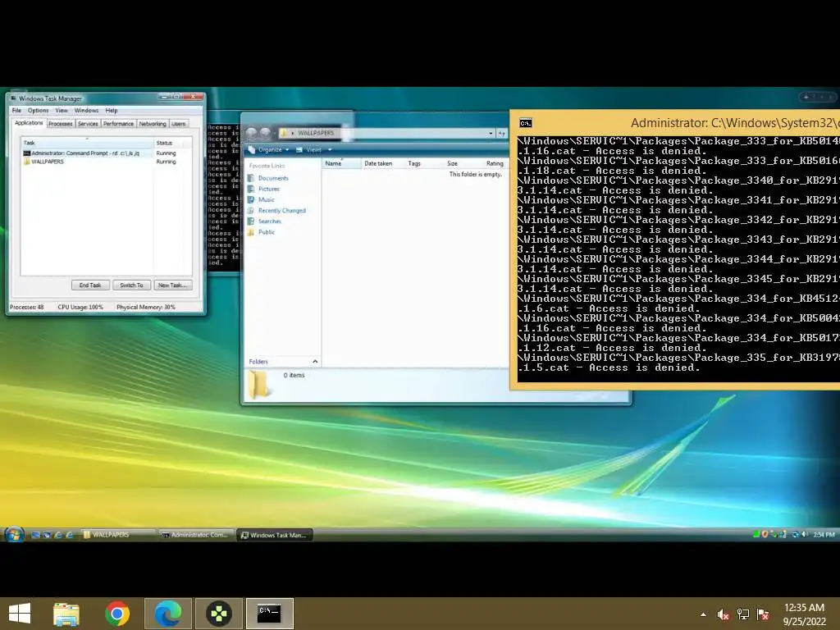Screen dimensions: 840x630
Task: Click Explorer Back navigation button
Action: pyautogui.click(x=252, y=133)
